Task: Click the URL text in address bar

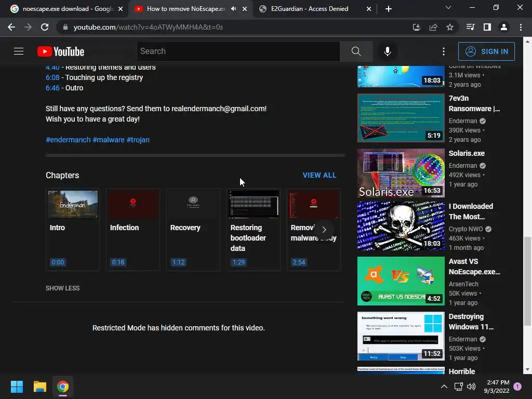Action: coord(148,27)
